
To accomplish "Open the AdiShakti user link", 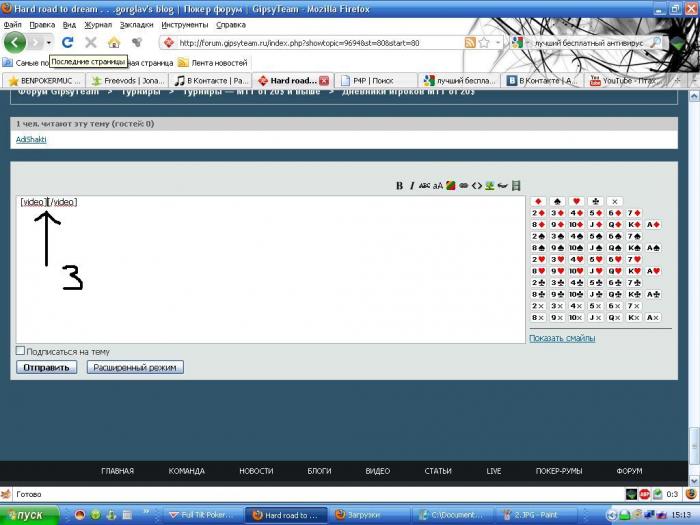I will click(31, 139).
